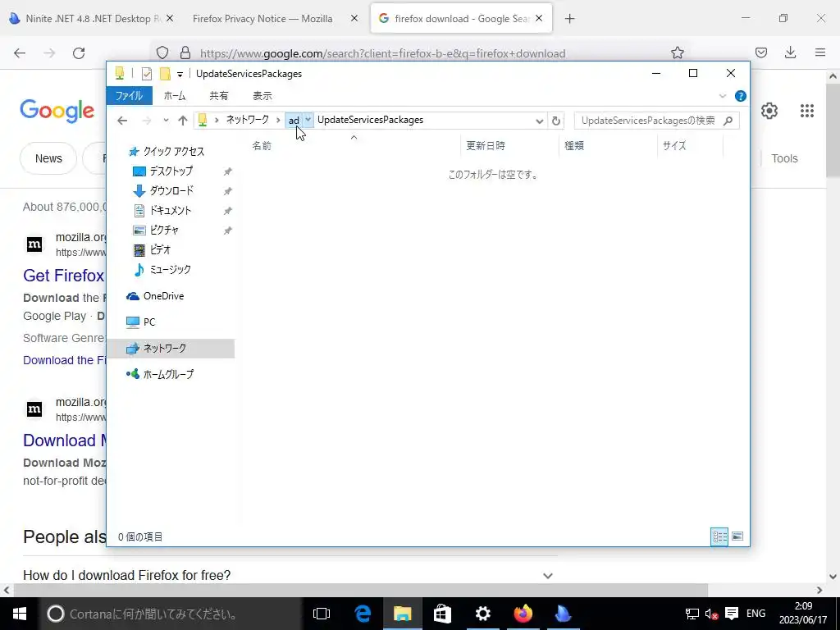Open quick access toolbar customize dropdown

point(180,74)
